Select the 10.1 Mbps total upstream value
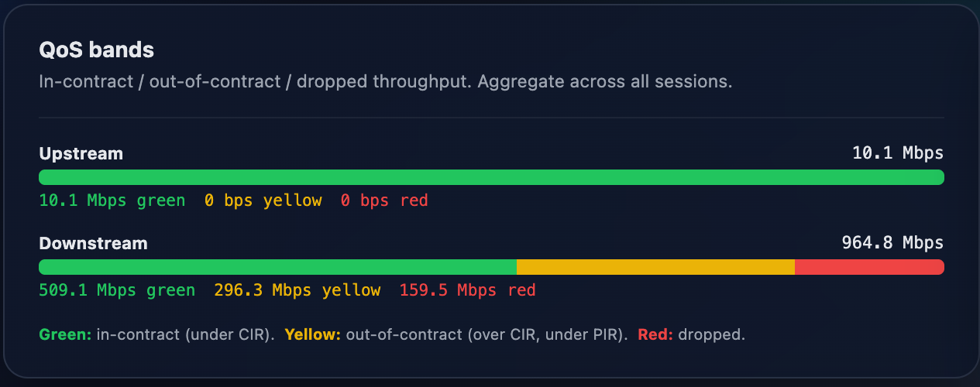Image resolution: width=980 pixels, height=387 pixels. [898, 153]
